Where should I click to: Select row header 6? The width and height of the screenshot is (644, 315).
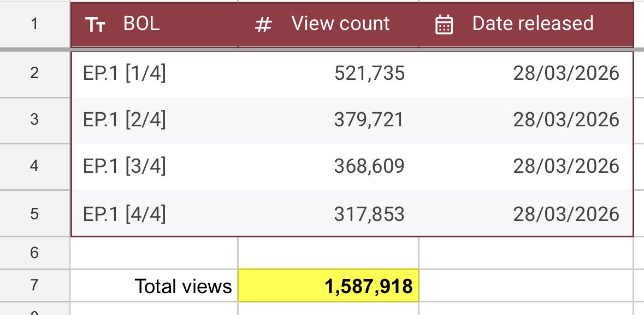point(34,253)
